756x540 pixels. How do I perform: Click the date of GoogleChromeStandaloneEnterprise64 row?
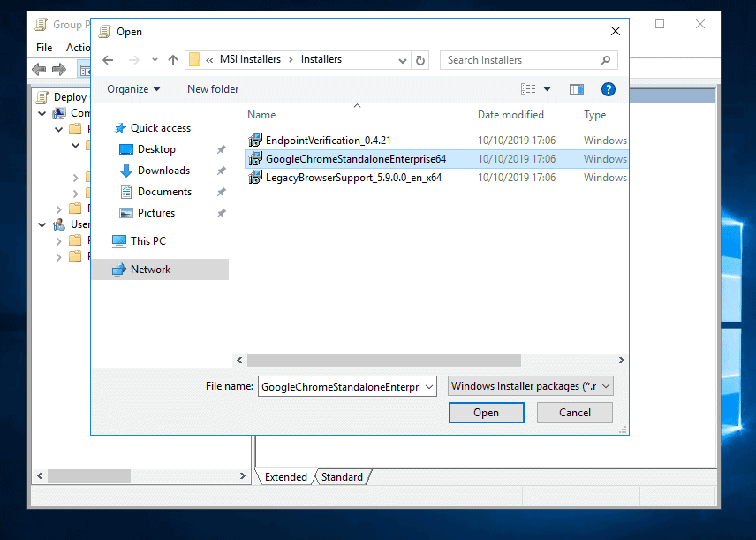[517, 159]
